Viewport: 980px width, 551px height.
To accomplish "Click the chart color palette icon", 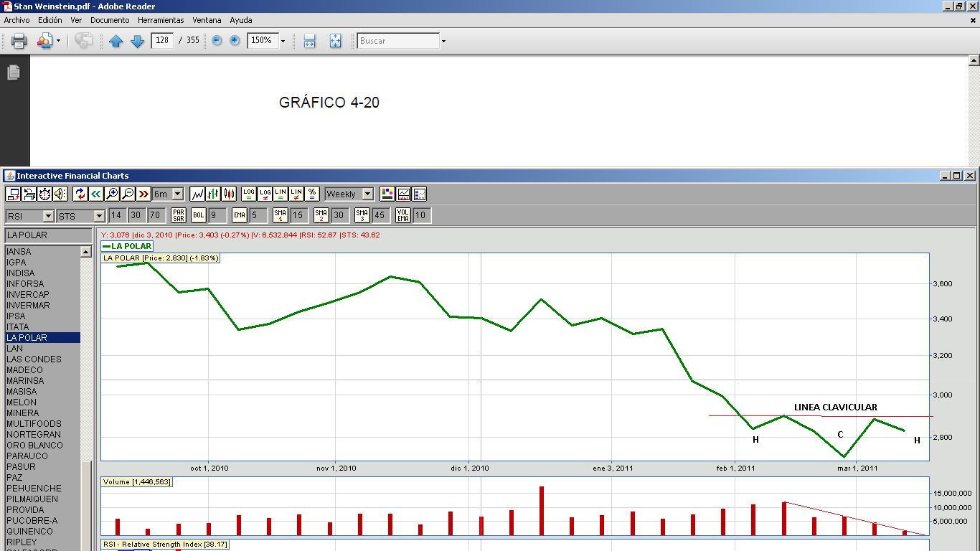I will 387,194.
